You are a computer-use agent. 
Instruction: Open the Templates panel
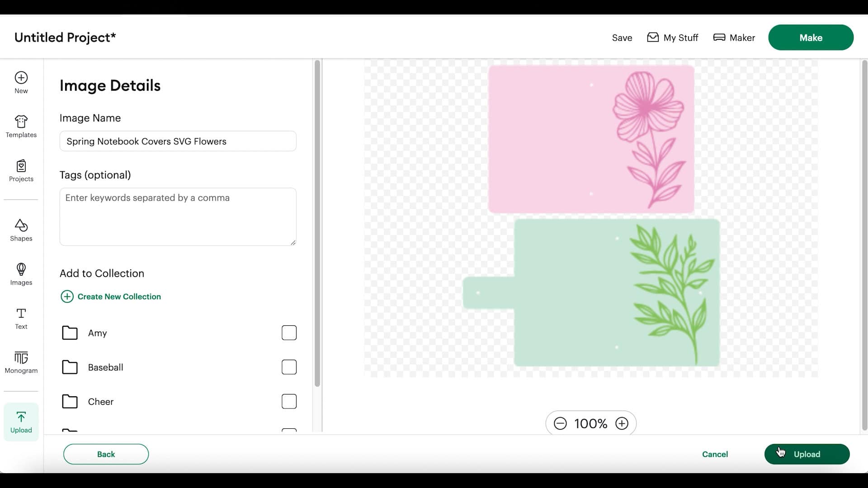pyautogui.click(x=21, y=127)
